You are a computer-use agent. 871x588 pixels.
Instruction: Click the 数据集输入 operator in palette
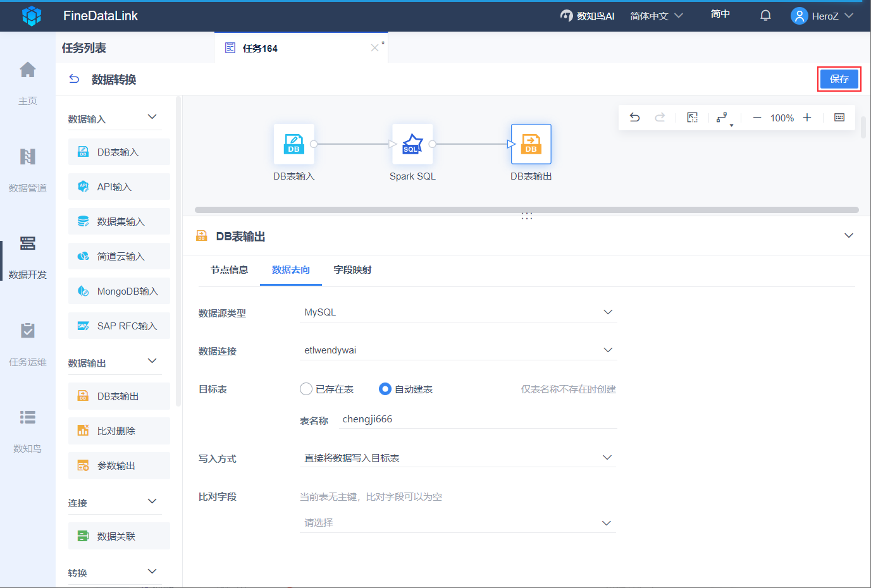pyautogui.click(x=119, y=221)
